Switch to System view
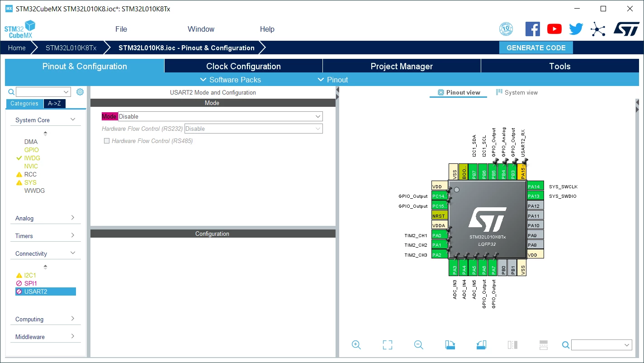This screenshot has height=363, width=644. 517,92
